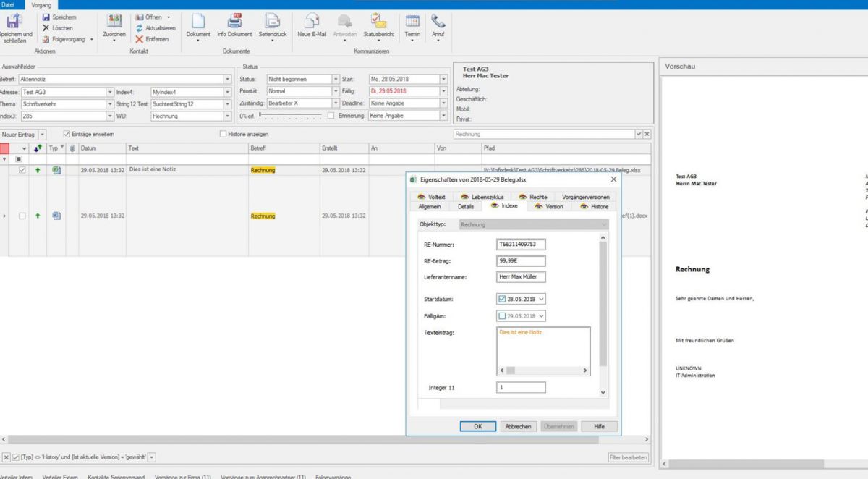The image size is (868, 479).
Task: Click the Zuordnen contact icon
Action: pos(114,21)
